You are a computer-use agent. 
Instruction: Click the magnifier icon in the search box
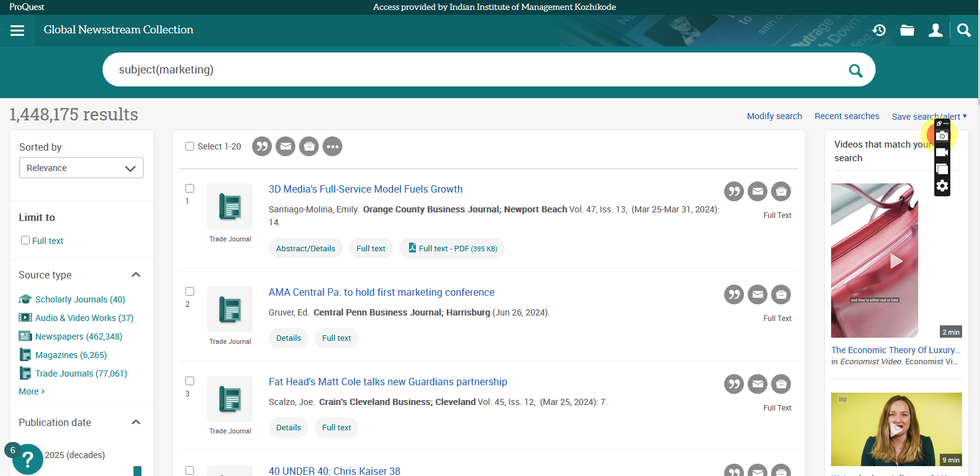(x=855, y=70)
